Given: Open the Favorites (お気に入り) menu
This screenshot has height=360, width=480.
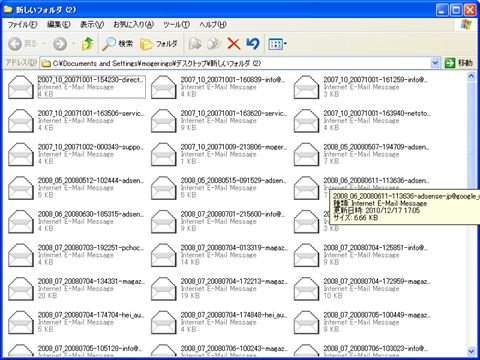Looking at the screenshot, I should pyautogui.click(x=133, y=24).
